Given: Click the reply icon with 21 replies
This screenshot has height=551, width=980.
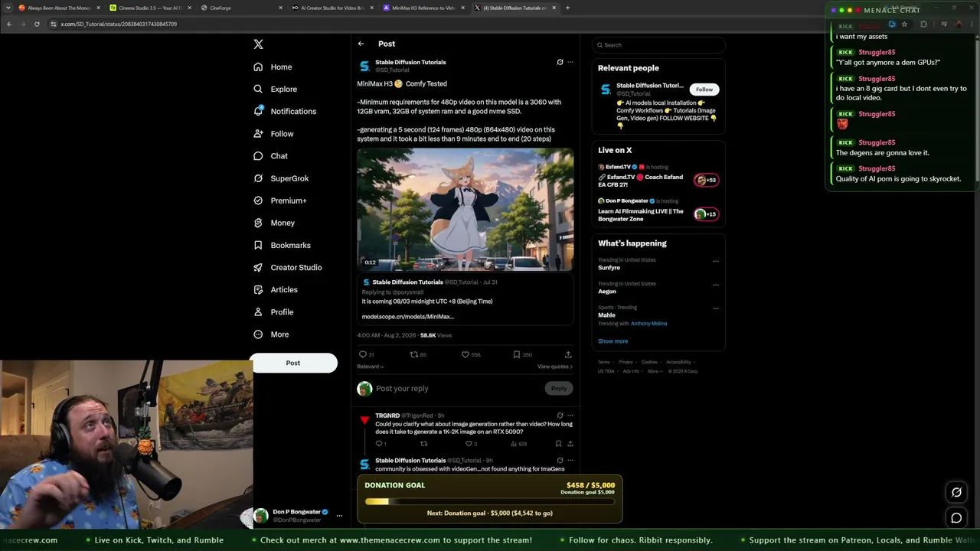Looking at the screenshot, I should pyautogui.click(x=363, y=354).
